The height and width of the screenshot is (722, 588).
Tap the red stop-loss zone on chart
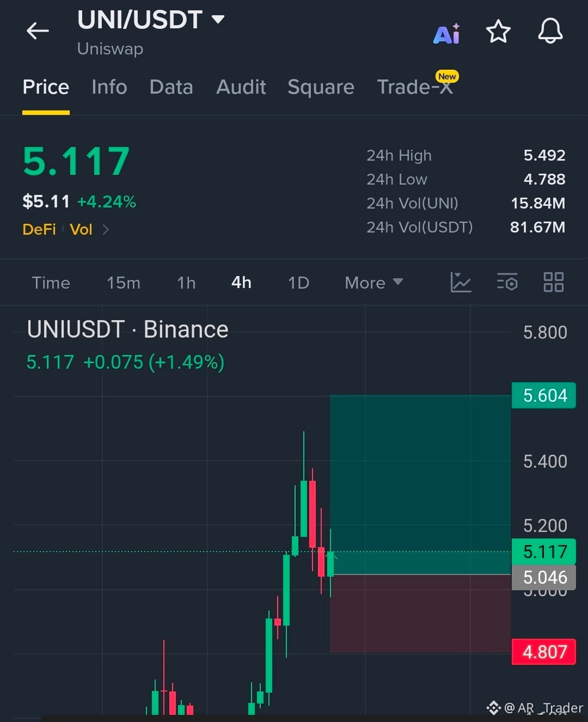[x=420, y=613]
